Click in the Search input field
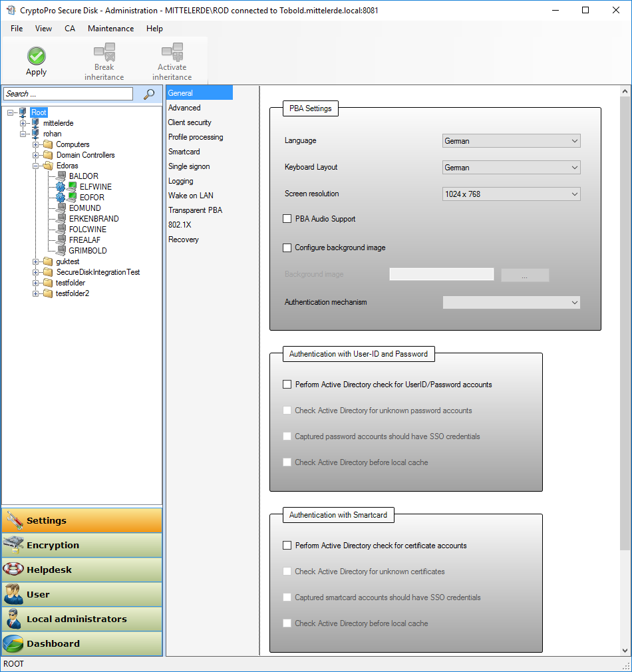 [69, 94]
